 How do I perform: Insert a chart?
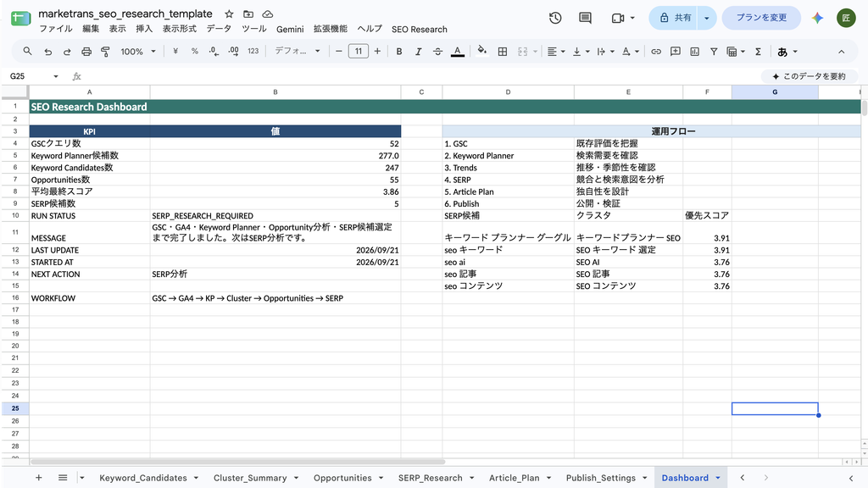pos(695,52)
